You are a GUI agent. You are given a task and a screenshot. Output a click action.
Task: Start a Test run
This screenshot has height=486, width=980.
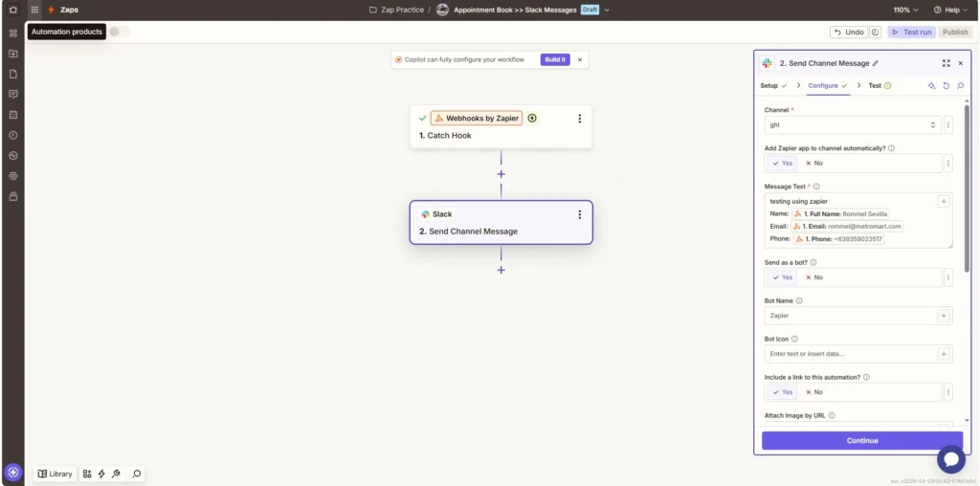click(x=912, y=32)
